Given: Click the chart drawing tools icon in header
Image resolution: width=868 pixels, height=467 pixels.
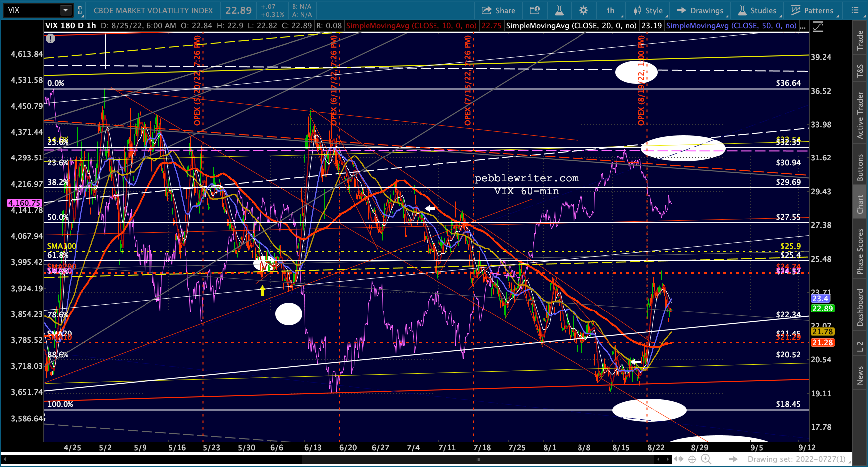Looking at the screenshot, I should coord(818,26).
